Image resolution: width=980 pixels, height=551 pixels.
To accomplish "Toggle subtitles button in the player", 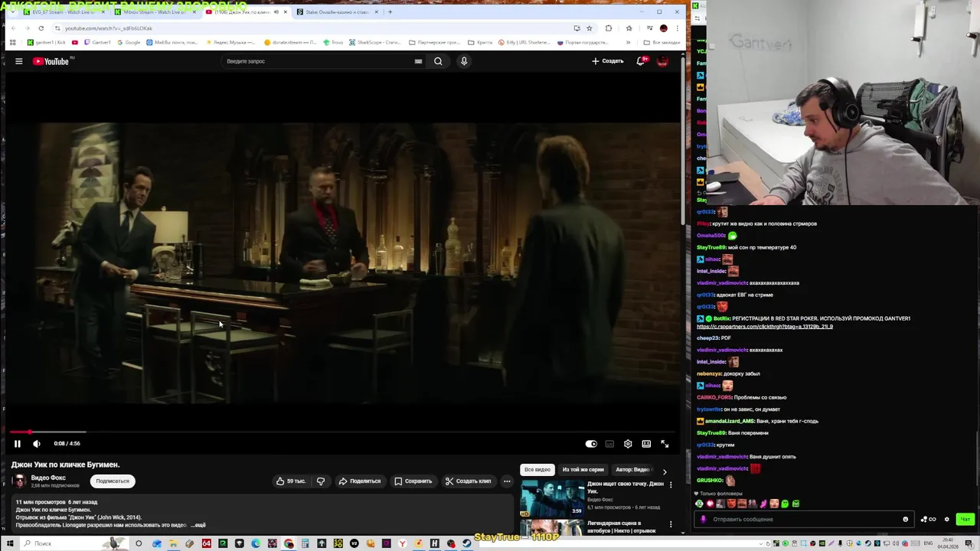I will 609,444.
